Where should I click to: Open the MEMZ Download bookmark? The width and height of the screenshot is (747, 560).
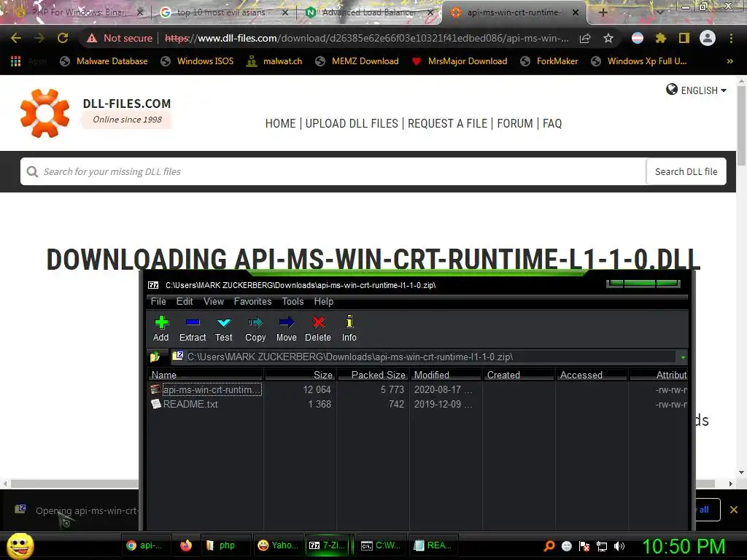point(357,61)
